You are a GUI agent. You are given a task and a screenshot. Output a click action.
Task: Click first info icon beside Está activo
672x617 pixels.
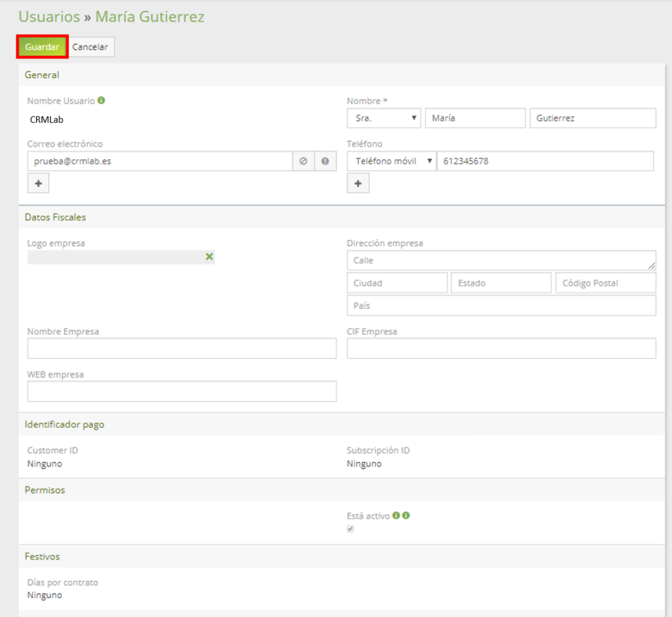(396, 515)
